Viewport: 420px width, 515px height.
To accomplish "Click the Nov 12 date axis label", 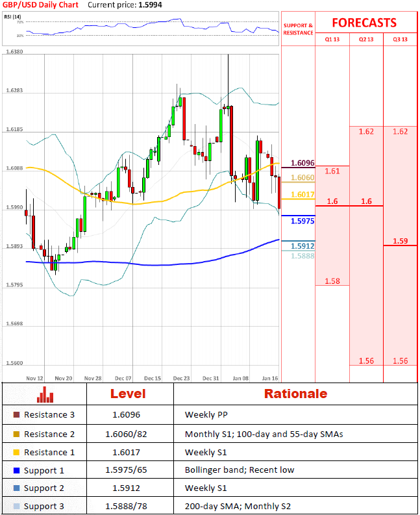I will (x=34, y=379).
